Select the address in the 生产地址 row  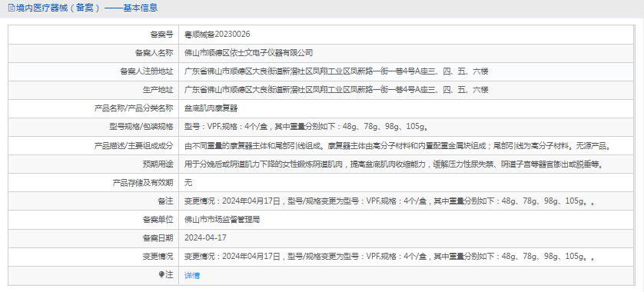pos(337,90)
